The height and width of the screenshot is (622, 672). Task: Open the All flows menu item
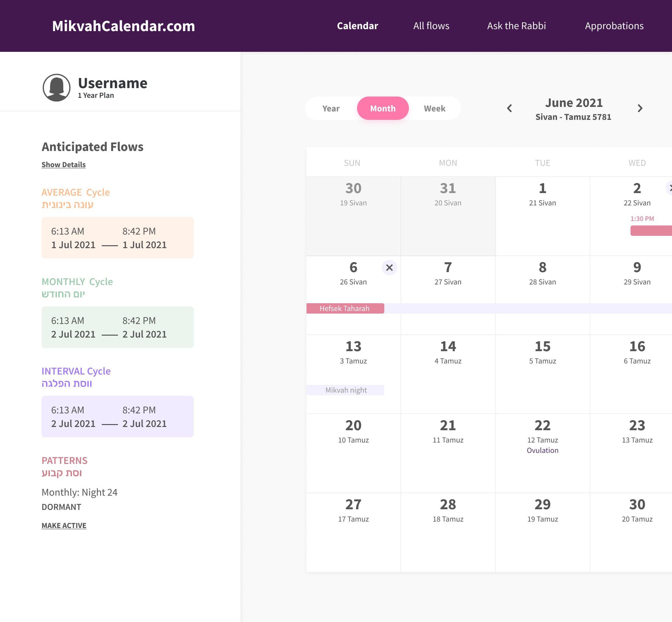(x=431, y=26)
